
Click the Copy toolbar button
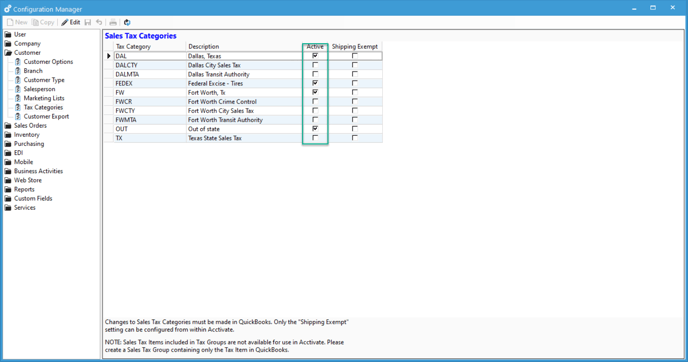43,22
